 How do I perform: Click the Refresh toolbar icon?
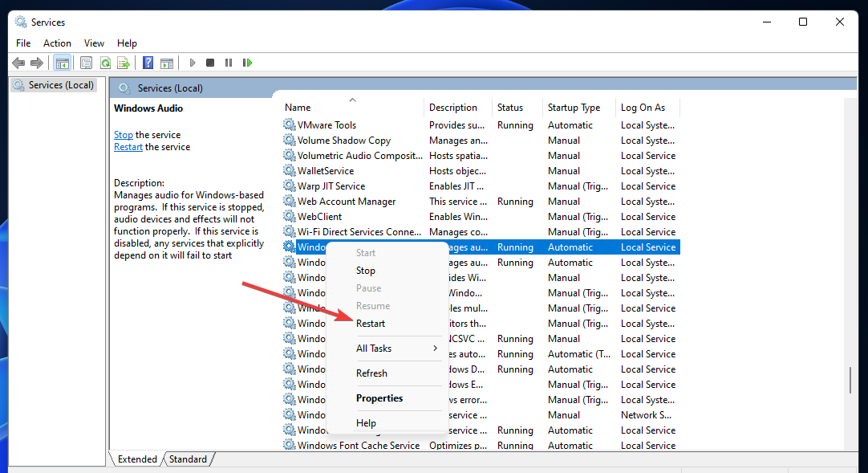(x=105, y=63)
